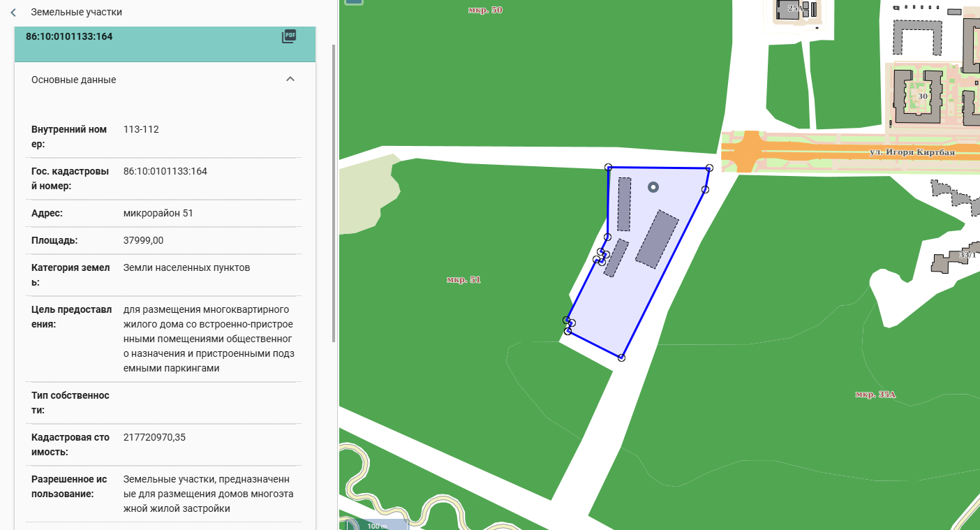980x530 pixels.
Task: Click the мкр. 50 map label
Action: coord(485,10)
